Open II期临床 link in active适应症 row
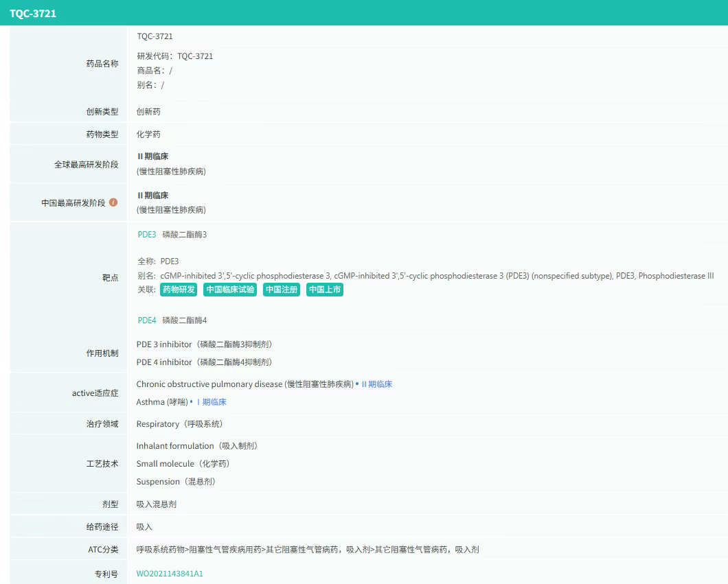728x584 pixels. (x=377, y=384)
